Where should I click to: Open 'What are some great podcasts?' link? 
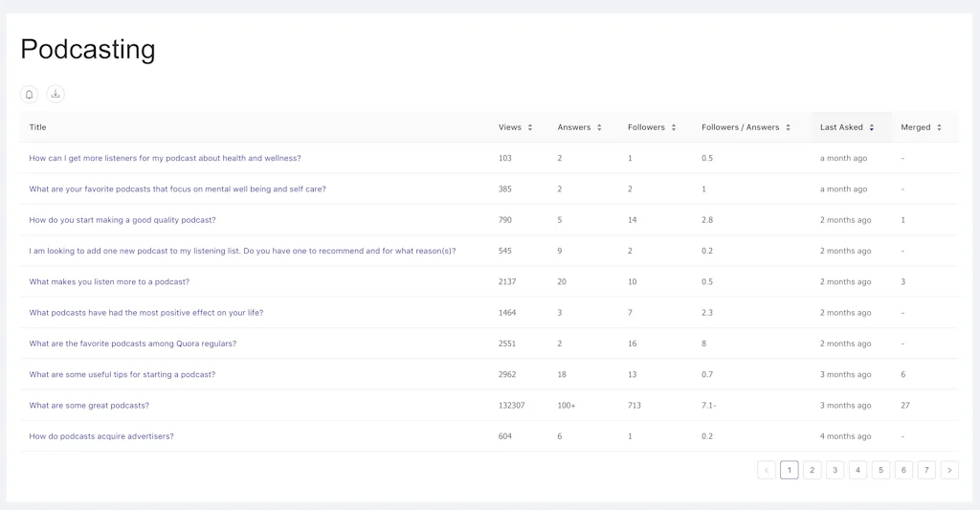coord(89,406)
